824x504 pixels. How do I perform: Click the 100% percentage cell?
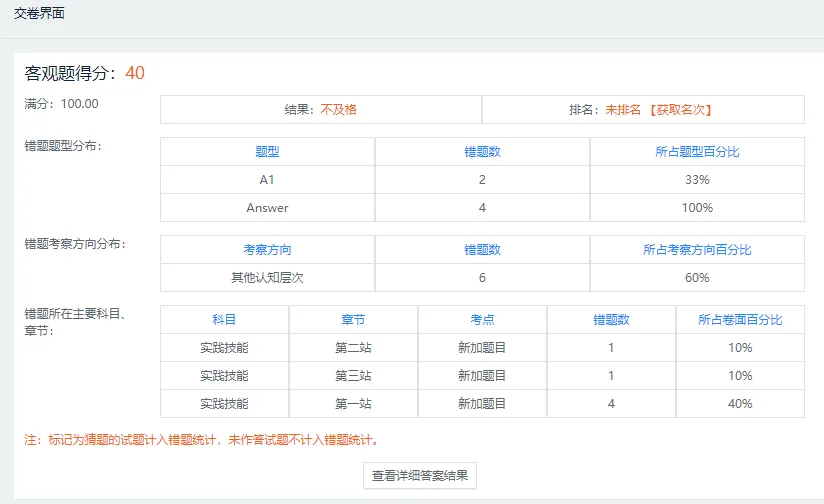coord(697,208)
